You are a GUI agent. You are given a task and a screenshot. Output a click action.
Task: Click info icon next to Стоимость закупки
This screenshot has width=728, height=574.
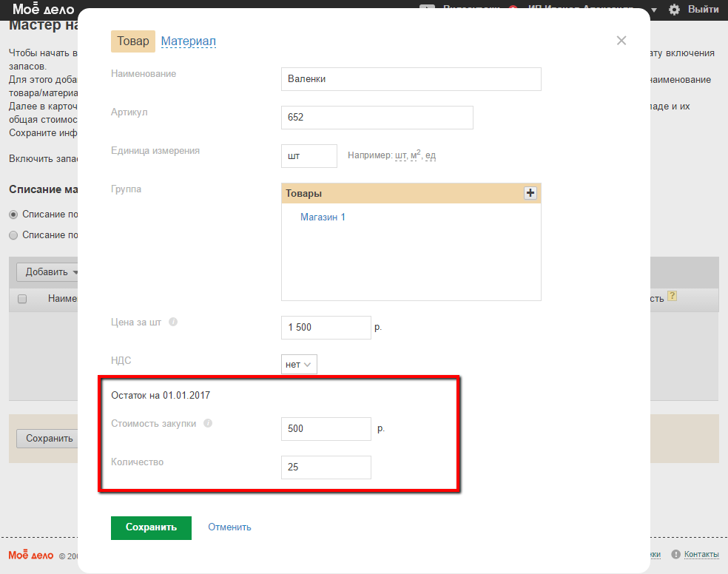pos(208,423)
